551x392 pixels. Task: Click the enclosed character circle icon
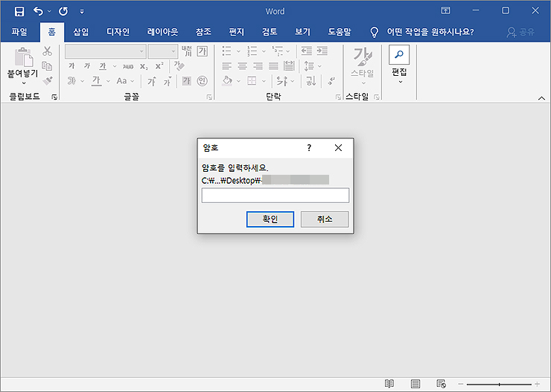[x=202, y=81]
